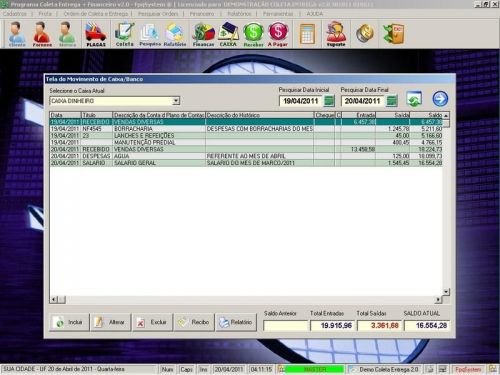500x375 pixels.
Task: Click the Total Entradas field
Action: pyautogui.click(x=332, y=325)
